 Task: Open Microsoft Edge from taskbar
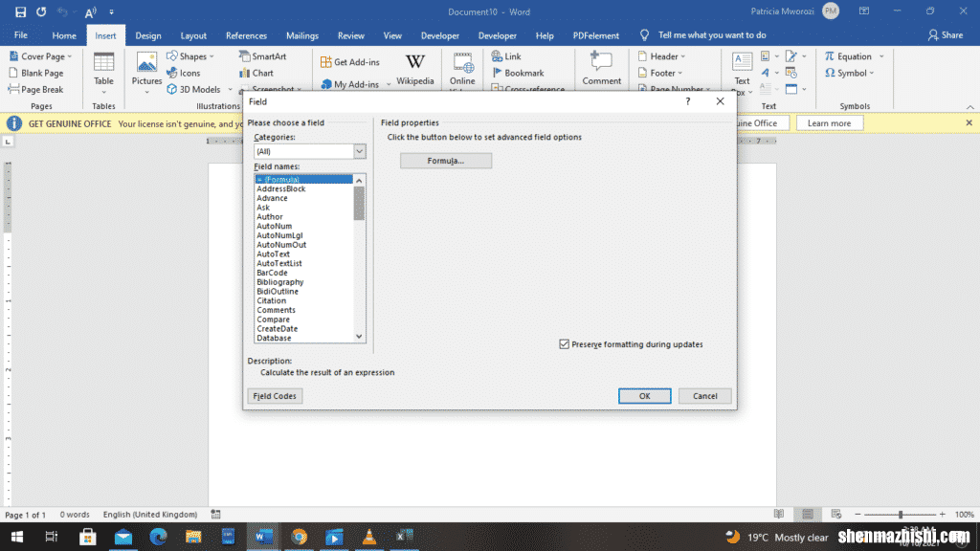coord(158,536)
